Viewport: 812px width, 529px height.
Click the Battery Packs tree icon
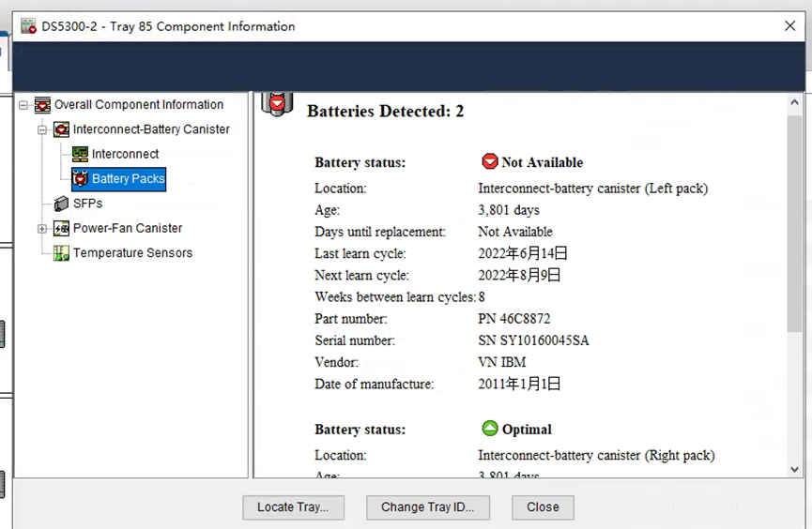81,178
